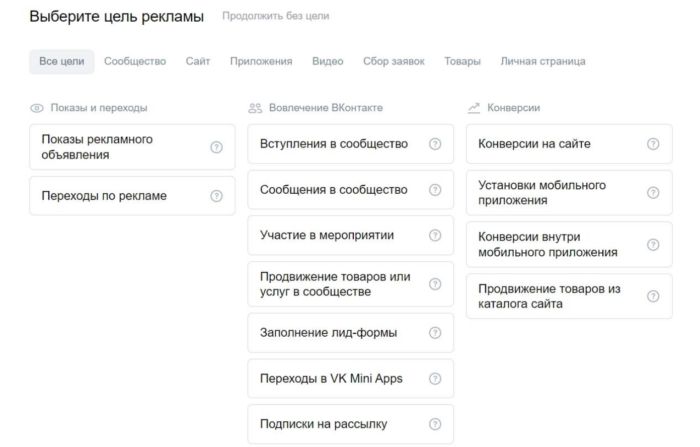This screenshot has height=447, width=700.
Task: Click help icon next to Показы рекламного объявления
Action: (217, 147)
